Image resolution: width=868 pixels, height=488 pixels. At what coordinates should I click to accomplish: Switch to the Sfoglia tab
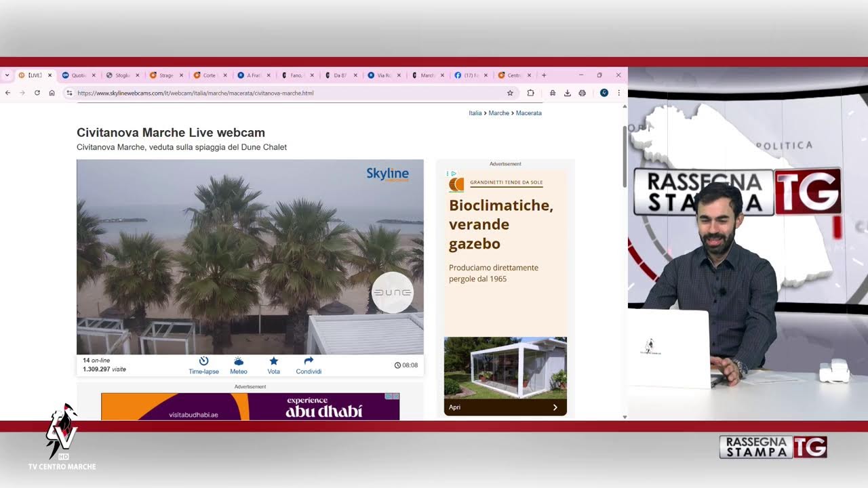[122, 75]
